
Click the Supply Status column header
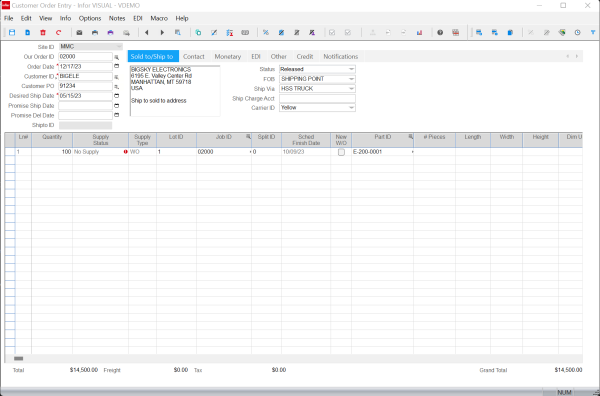coord(101,140)
